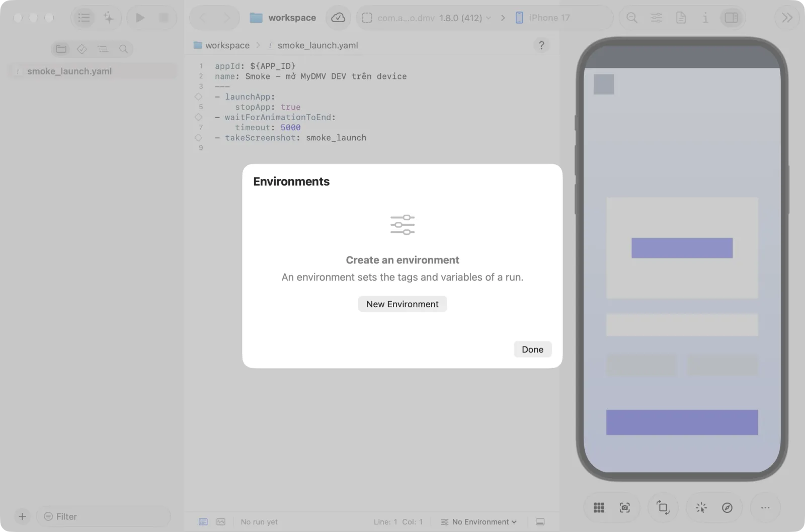This screenshot has width=805, height=532.
Task: Open the list view toolbar icon
Action: [x=84, y=18]
